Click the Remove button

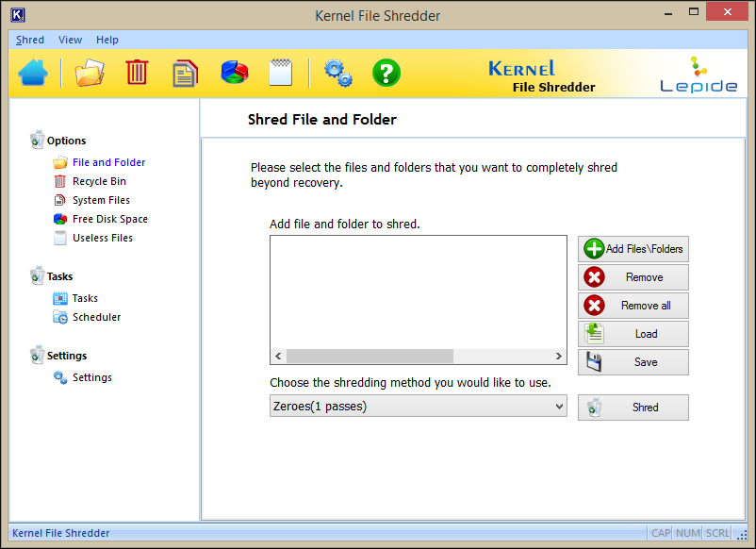pos(633,277)
